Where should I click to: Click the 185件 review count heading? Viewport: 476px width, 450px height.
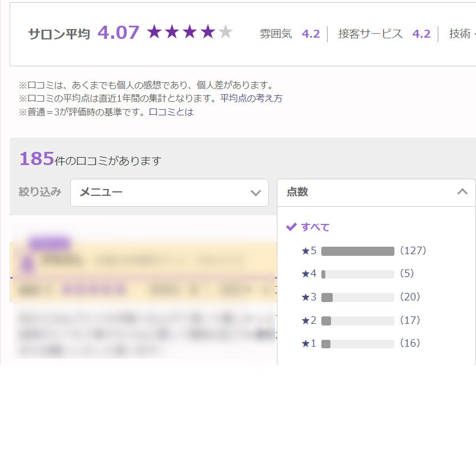point(90,160)
